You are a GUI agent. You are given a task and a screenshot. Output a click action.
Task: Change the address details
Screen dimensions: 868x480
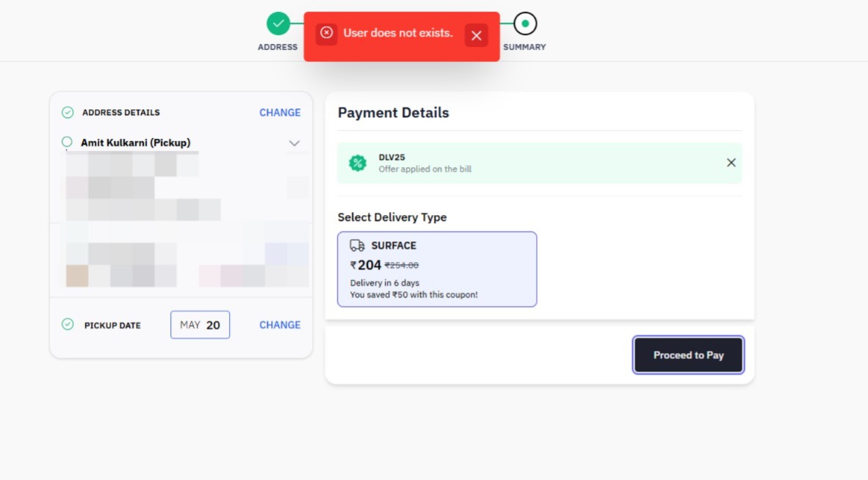[x=280, y=112]
